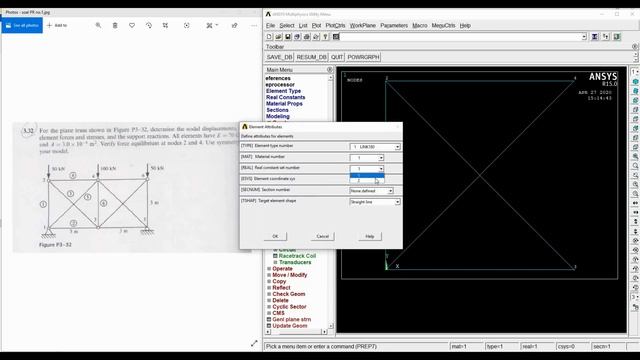Click OK in Element Attributes dialog
640x360 pixels.
(275, 236)
